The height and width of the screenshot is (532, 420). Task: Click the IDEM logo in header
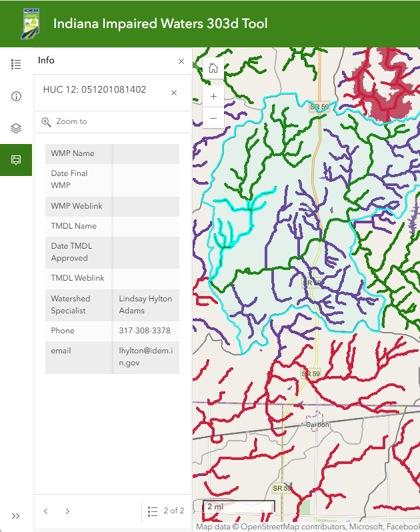click(30, 24)
